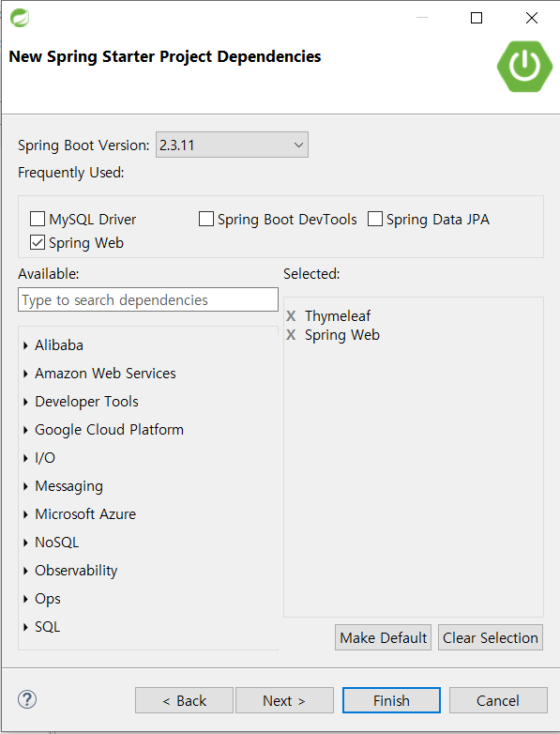The height and width of the screenshot is (734, 560).
Task: Remove Spring Web via its X icon
Action: (x=291, y=335)
